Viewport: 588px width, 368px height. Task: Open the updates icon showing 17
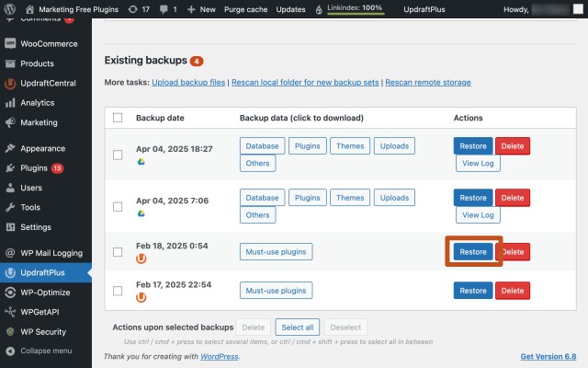132,9
